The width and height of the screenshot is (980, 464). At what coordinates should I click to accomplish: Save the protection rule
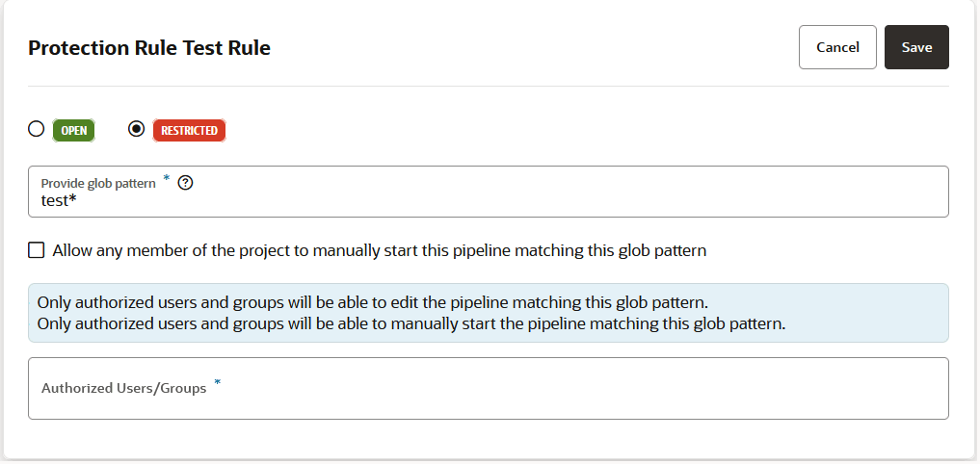(x=916, y=47)
